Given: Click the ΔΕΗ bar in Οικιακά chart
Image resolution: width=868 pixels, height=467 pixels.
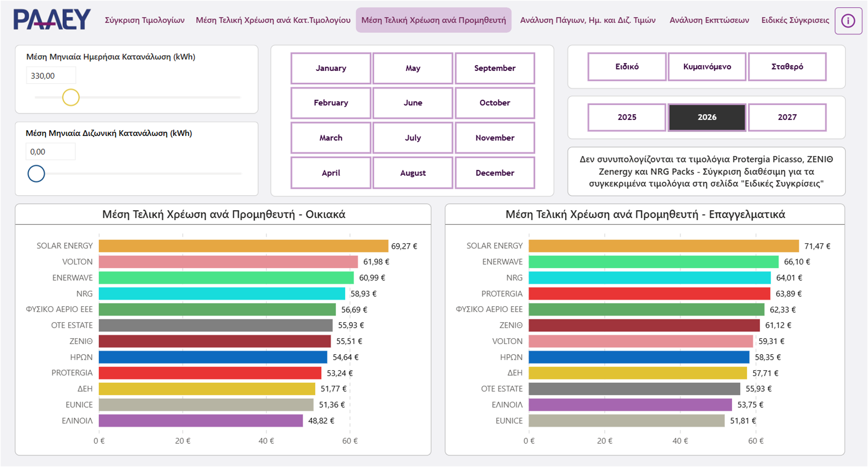Looking at the screenshot, I should tap(207, 388).
